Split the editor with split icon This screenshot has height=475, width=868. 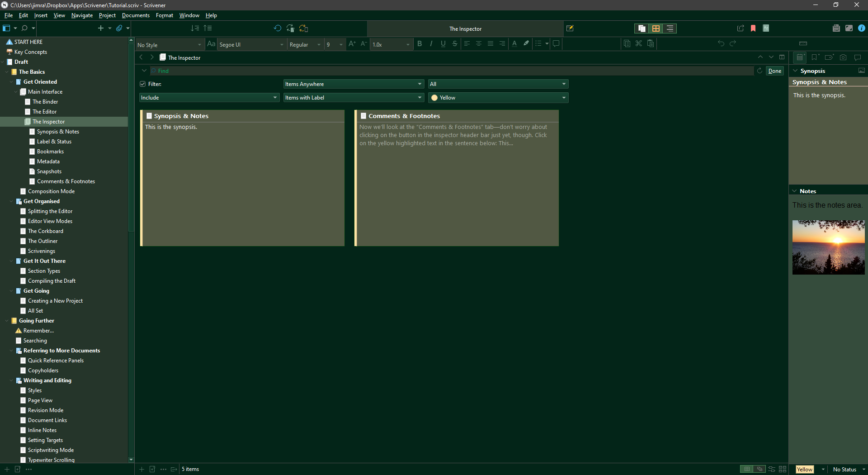(782, 57)
